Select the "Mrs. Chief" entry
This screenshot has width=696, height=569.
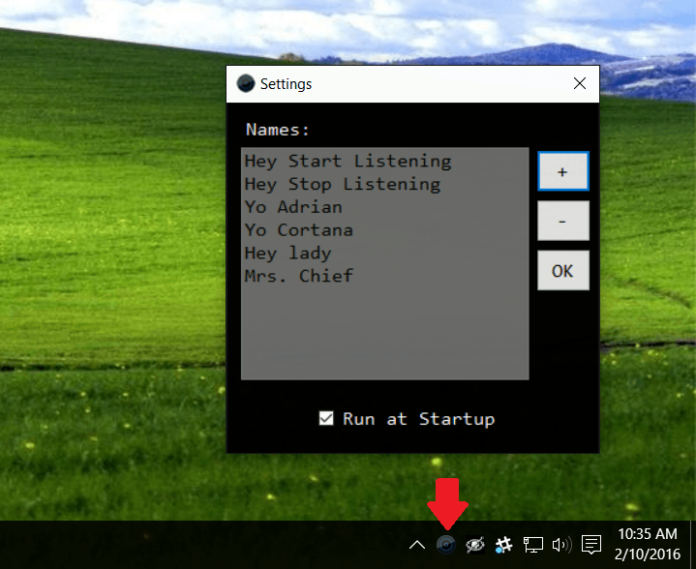299,276
